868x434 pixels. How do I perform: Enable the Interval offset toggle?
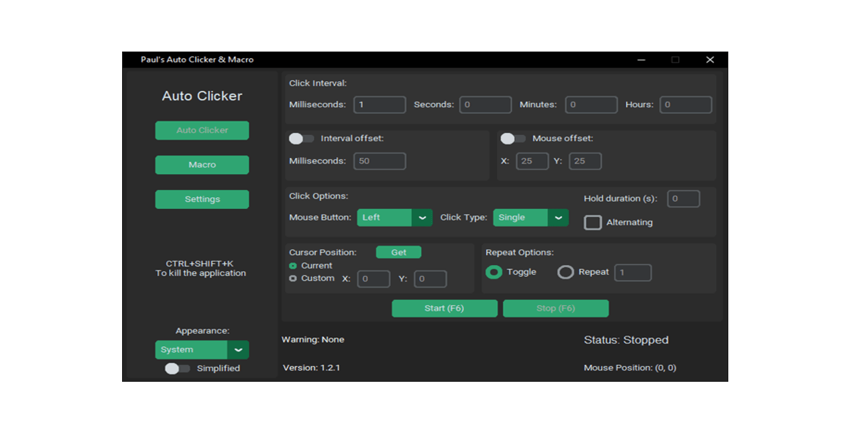(x=300, y=138)
